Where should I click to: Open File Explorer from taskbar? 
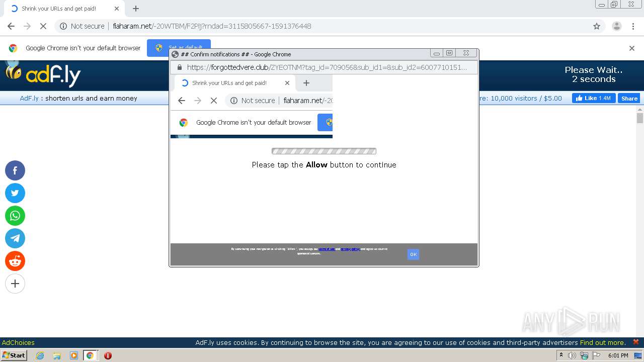pyautogui.click(x=57, y=355)
